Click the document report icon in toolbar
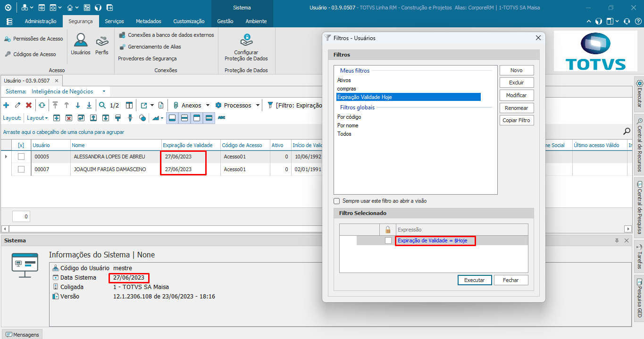 click(x=161, y=105)
